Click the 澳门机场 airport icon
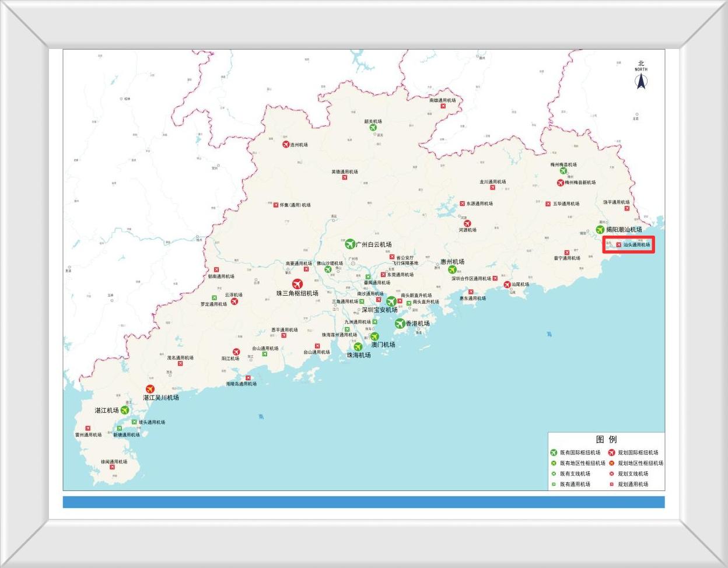728x568 pixels. click(x=374, y=336)
